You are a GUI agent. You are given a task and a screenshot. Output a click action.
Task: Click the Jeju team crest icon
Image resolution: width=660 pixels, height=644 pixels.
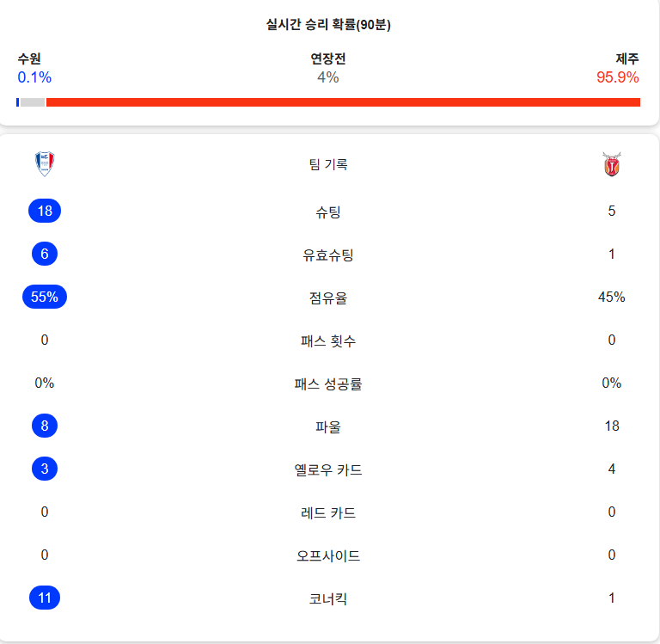point(612,164)
